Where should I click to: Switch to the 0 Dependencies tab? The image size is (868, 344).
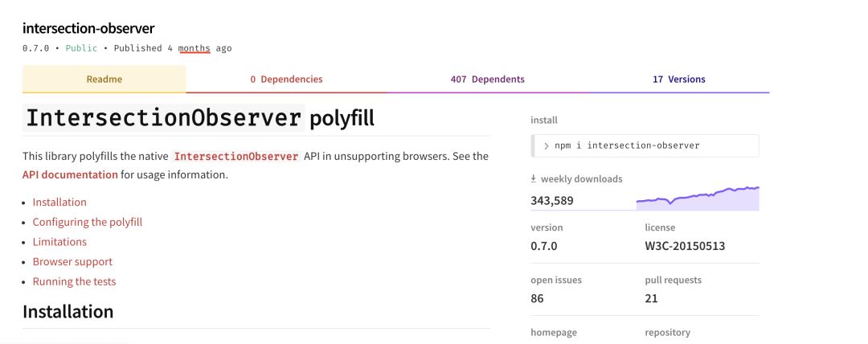[286, 80]
